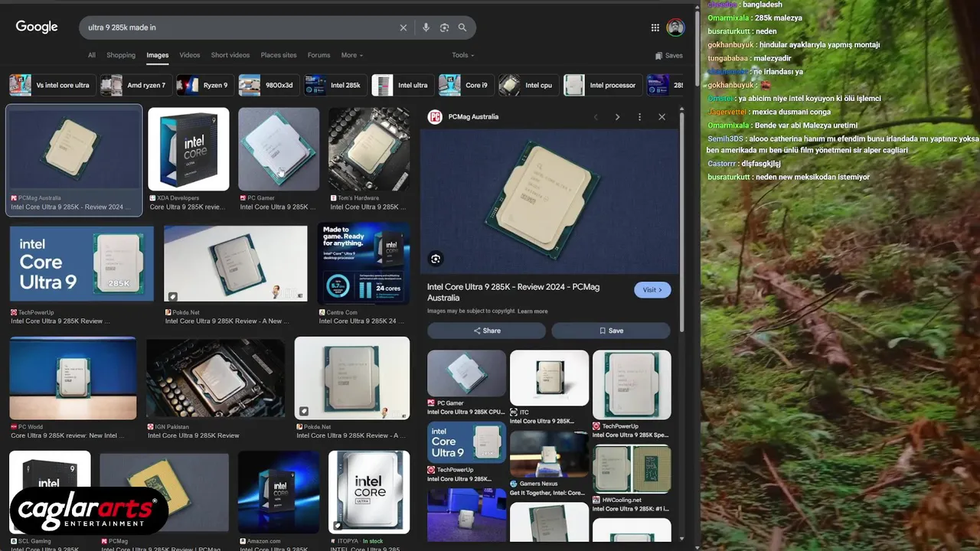
Task: Select the Core i9 filter chip
Action: point(465,85)
